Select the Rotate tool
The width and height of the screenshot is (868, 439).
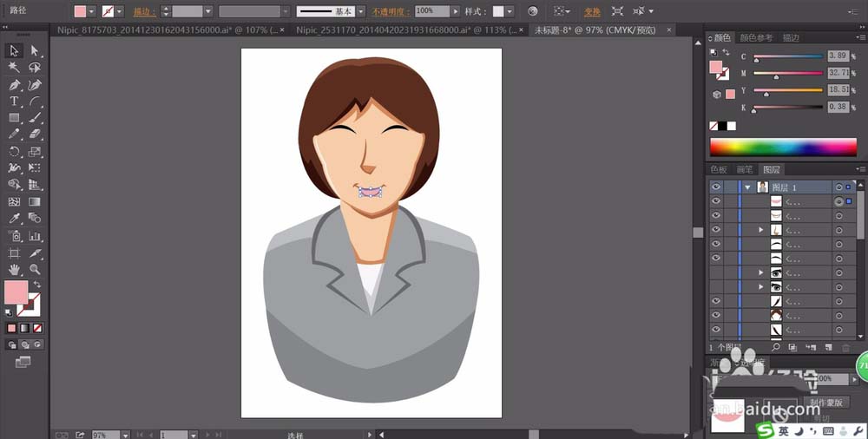point(15,151)
